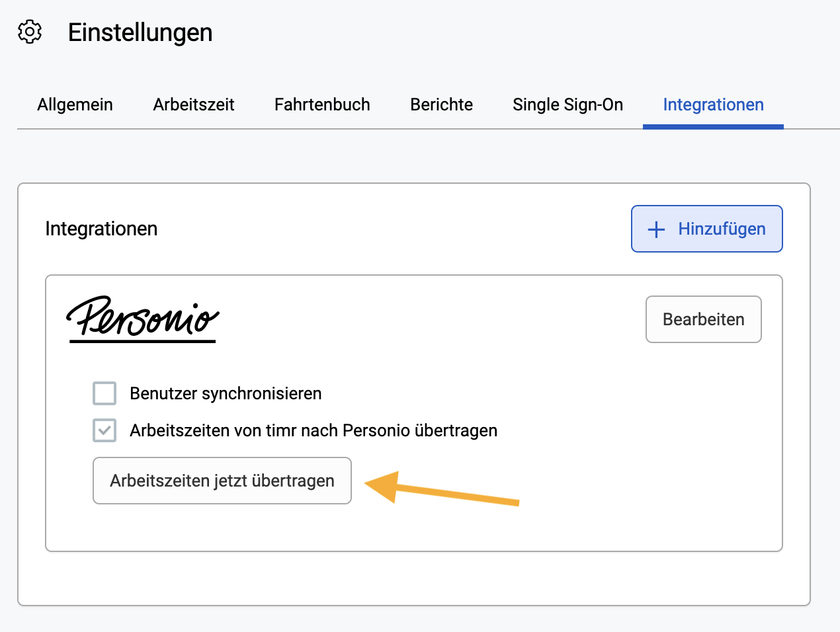
Task: Click Bearbeiten for the Personio integration
Action: click(704, 319)
